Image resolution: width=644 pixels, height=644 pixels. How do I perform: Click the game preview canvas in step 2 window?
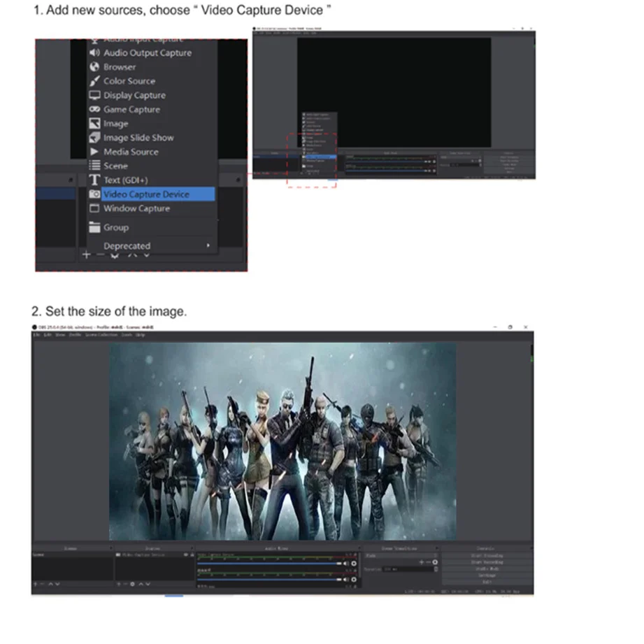tap(282, 441)
